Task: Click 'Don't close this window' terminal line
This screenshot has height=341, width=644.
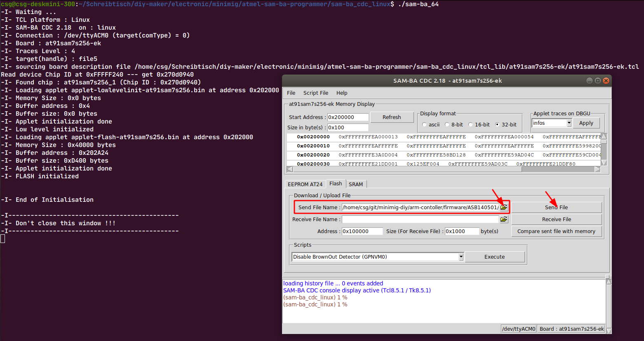Action: [58, 223]
